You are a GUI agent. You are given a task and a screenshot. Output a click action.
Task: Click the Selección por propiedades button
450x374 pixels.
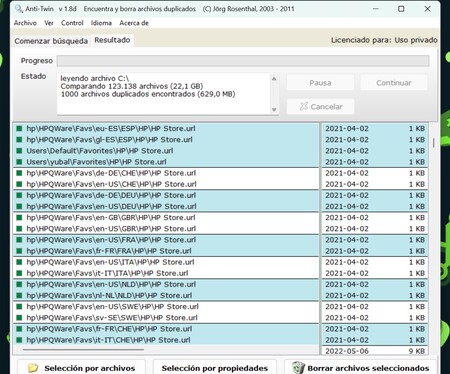(215, 368)
